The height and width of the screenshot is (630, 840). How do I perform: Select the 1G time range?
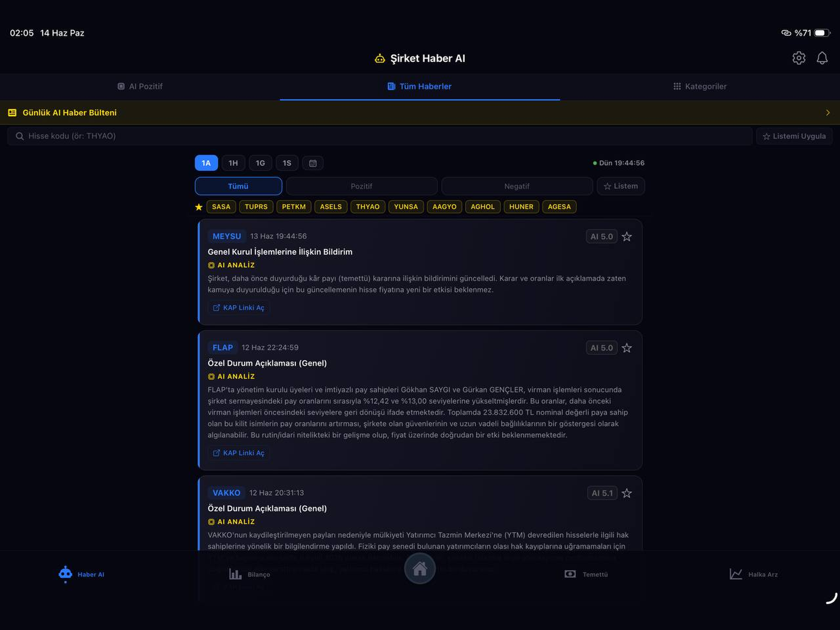pyautogui.click(x=260, y=163)
